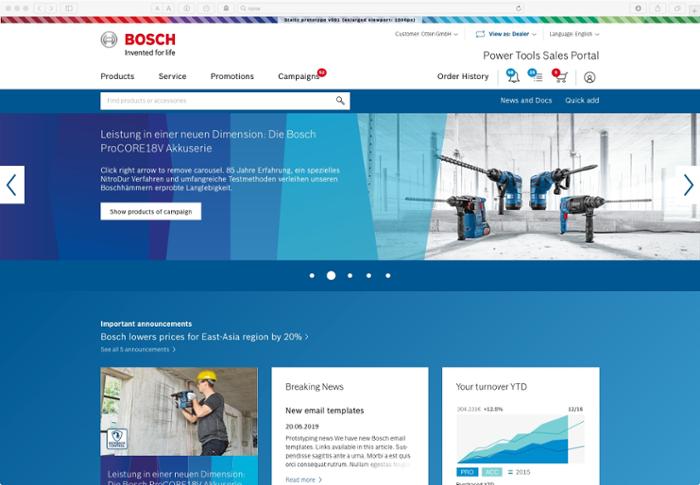The height and width of the screenshot is (485, 700).
Task: Click See all 5 announcements
Action: pyautogui.click(x=138, y=350)
